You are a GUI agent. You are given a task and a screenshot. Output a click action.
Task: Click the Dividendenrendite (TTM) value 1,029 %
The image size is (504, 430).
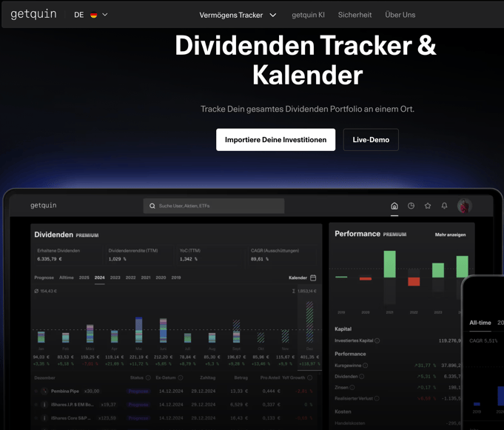coord(118,259)
